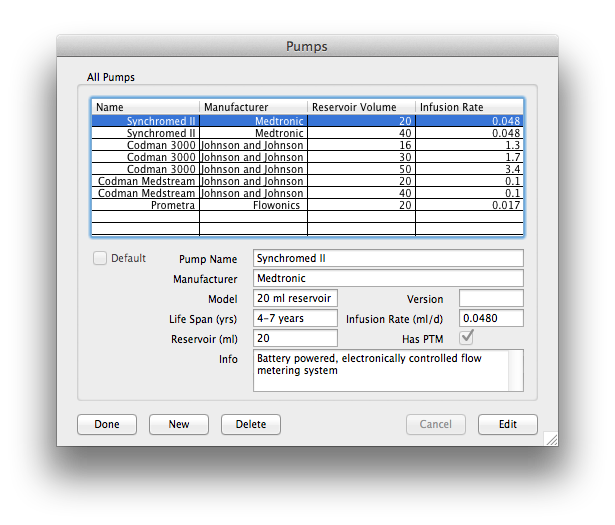Image resolution: width=615 pixels, height=525 pixels.
Task: Click the disabled Cancel button
Action: coord(435,424)
